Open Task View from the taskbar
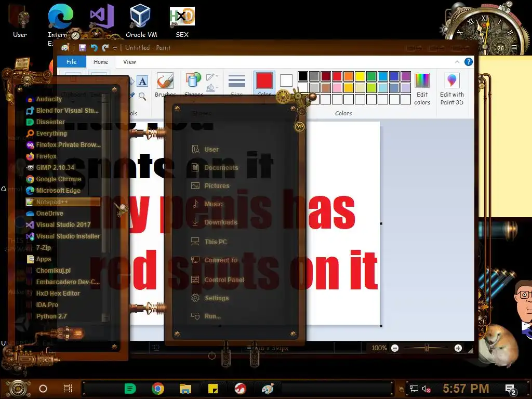 tap(68, 389)
